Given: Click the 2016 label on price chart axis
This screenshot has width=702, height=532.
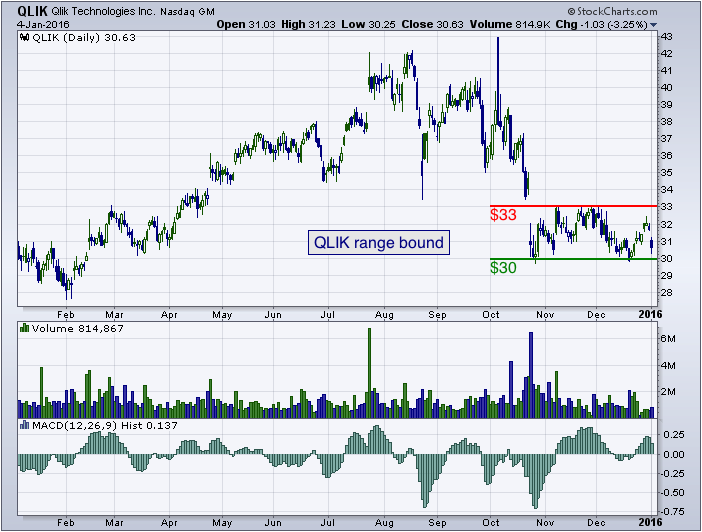Looking at the screenshot, I should (x=650, y=314).
